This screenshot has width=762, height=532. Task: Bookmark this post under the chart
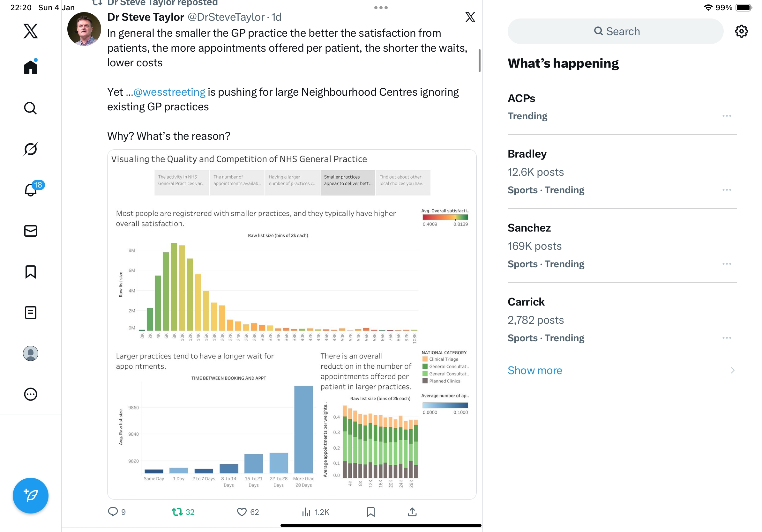pos(370,512)
